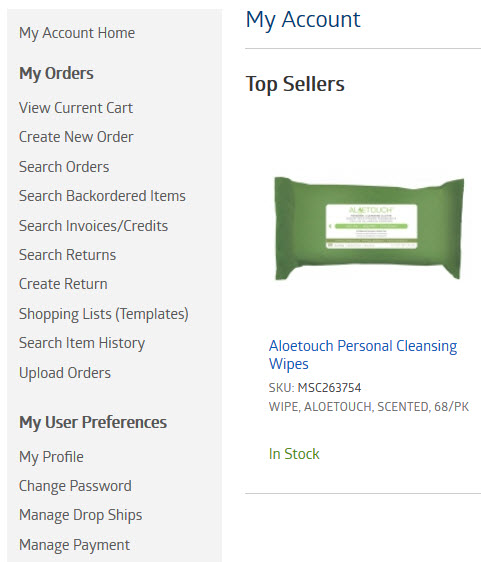Click the Aloetouch wipes product image
This screenshot has height=562, width=481.
click(369, 228)
